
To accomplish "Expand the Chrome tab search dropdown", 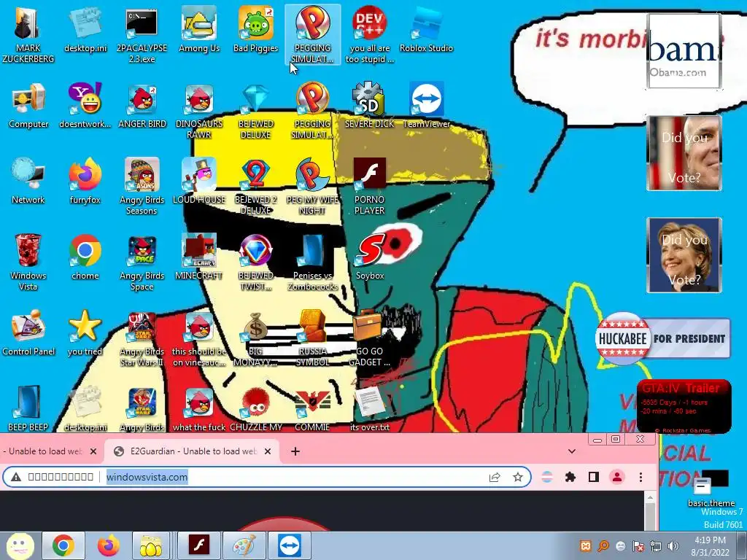I will coord(572,451).
